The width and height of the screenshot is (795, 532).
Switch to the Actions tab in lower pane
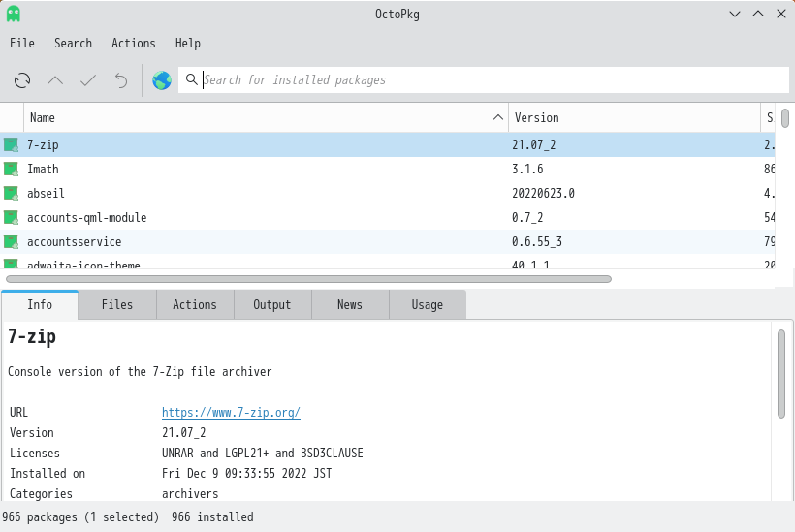click(195, 304)
